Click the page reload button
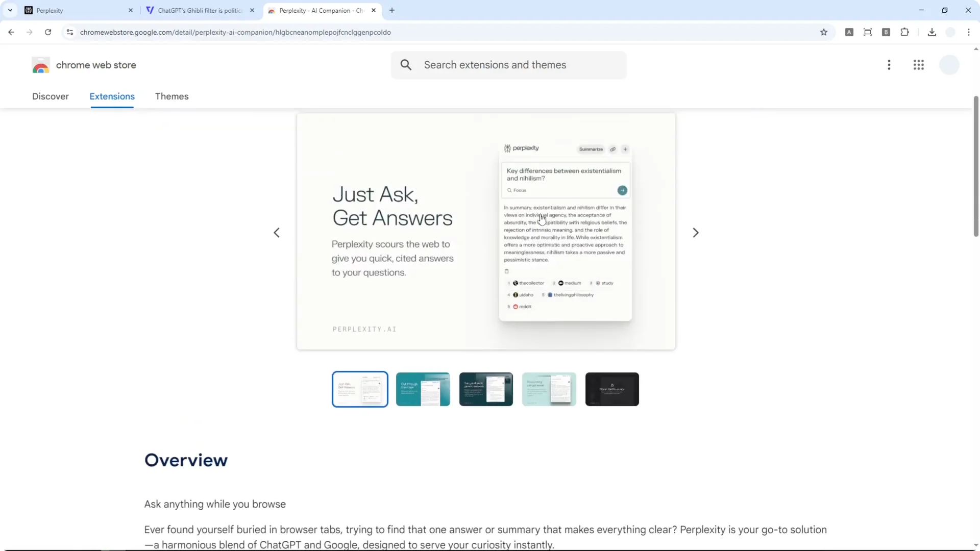The image size is (980, 551). click(x=47, y=32)
